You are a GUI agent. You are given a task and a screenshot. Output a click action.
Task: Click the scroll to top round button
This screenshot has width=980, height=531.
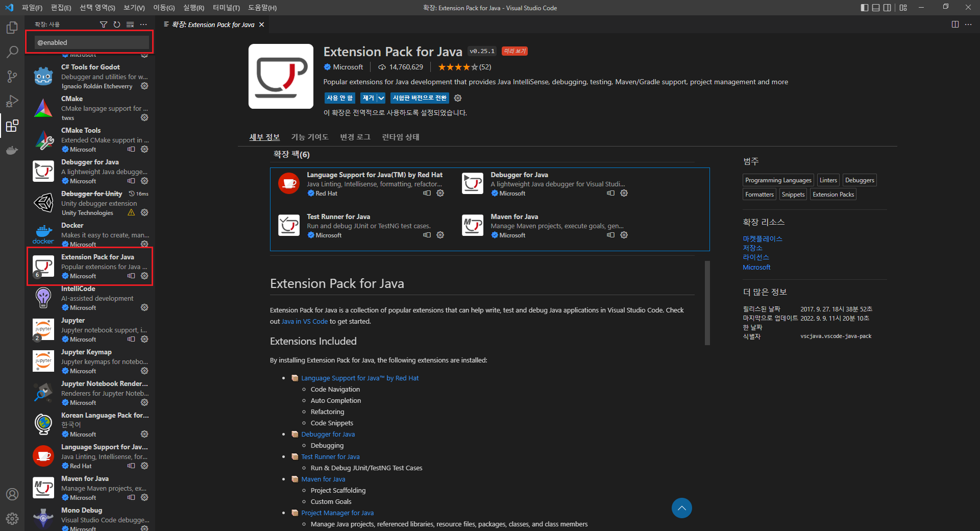pyautogui.click(x=681, y=508)
